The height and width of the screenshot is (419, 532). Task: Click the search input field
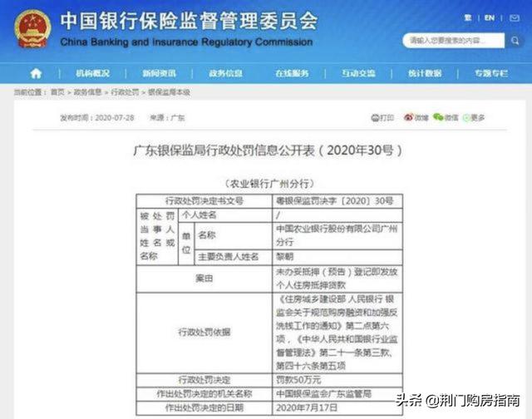[453, 41]
